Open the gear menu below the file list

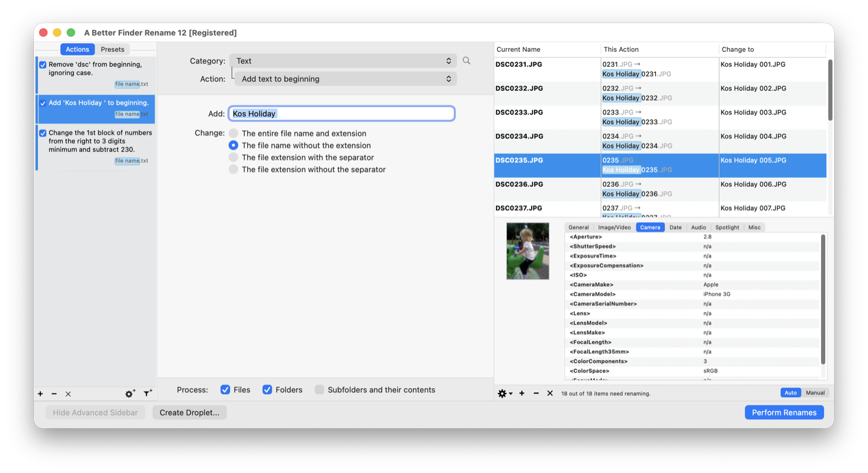(505, 393)
